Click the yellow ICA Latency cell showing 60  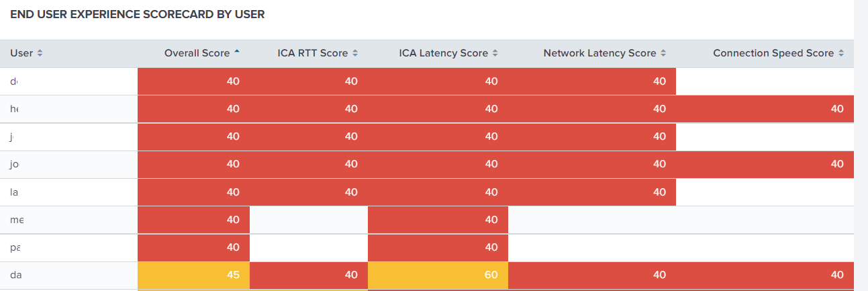pos(438,275)
